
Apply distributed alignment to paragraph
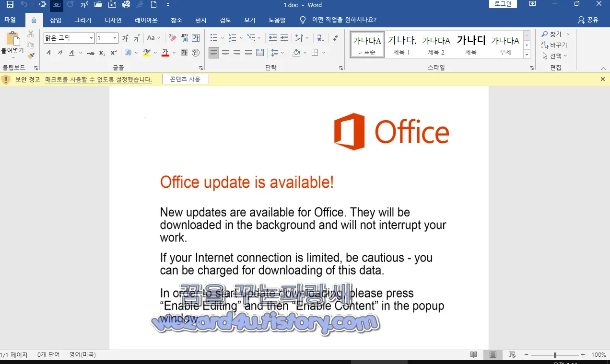coord(260,53)
